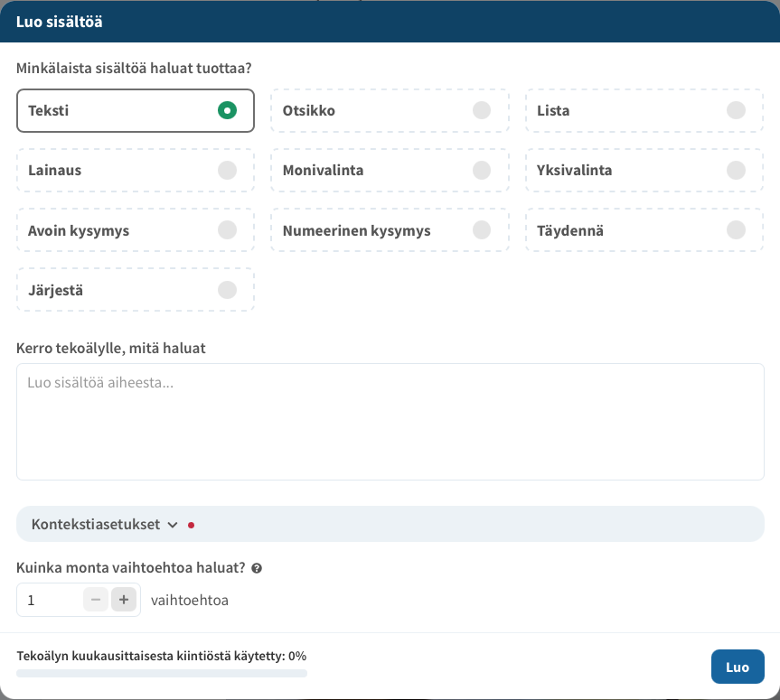The width and height of the screenshot is (780, 700).
Task: Click the Luo button
Action: [x=738, y=667]
